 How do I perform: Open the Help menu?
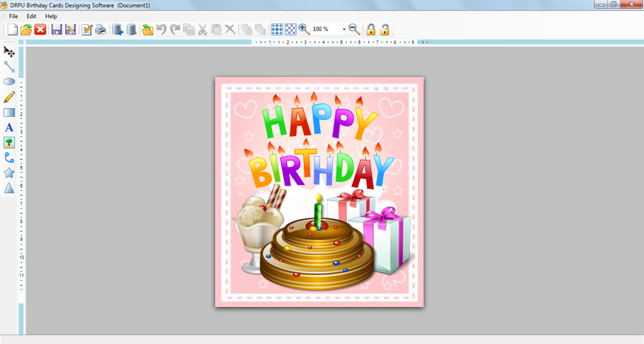click(x=50, y=16)
